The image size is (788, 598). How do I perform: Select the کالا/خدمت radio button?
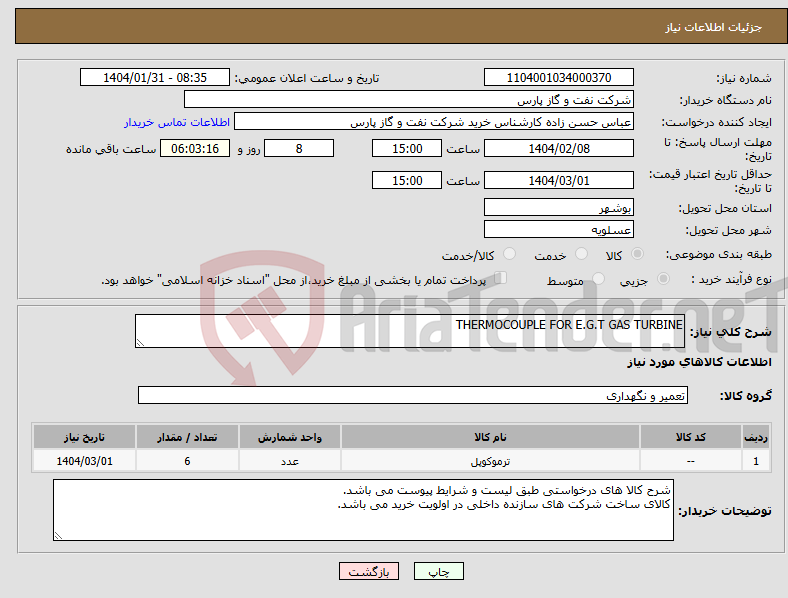(510, 254)
